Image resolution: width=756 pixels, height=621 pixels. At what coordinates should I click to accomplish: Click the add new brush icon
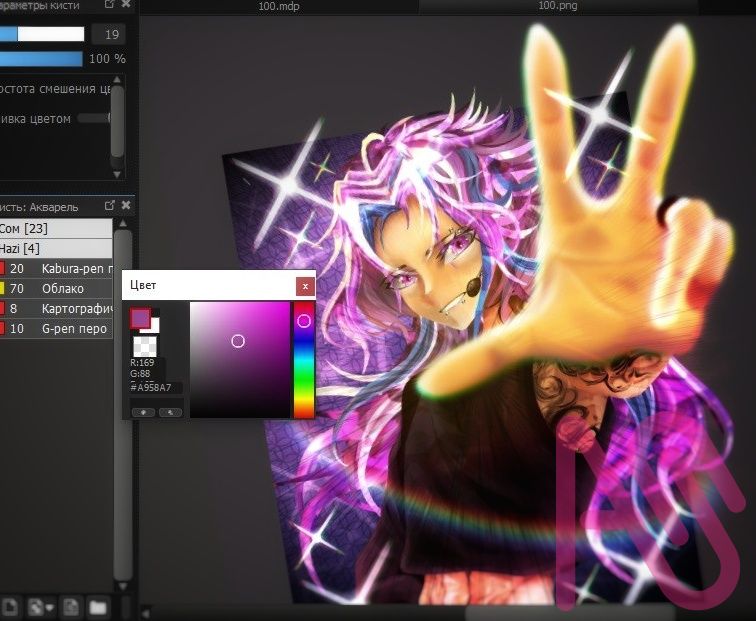point(10,607)
